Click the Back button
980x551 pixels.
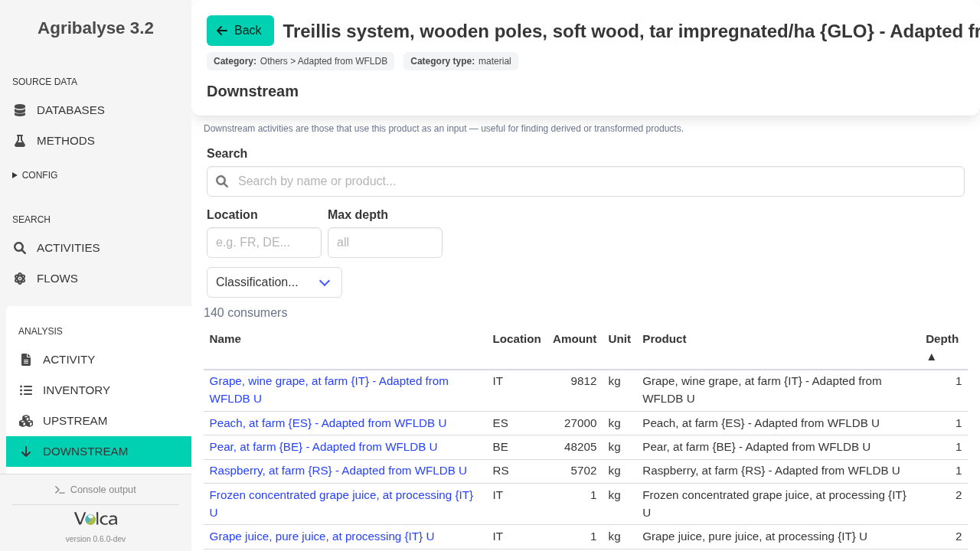[240, 31]
